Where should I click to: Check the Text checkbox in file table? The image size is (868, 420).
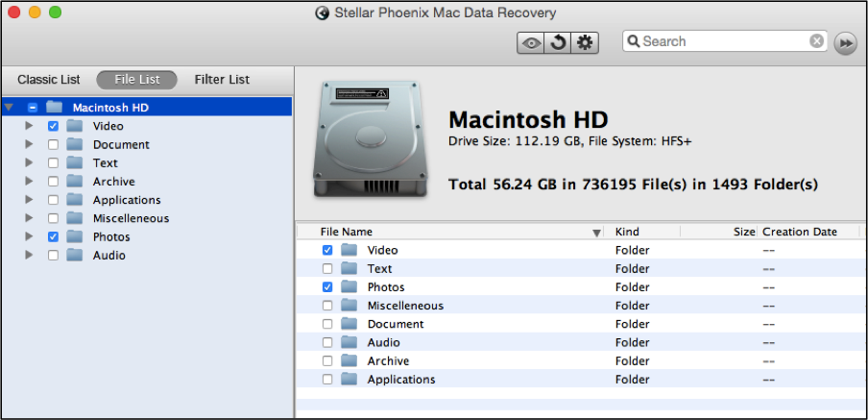(327, 269)
